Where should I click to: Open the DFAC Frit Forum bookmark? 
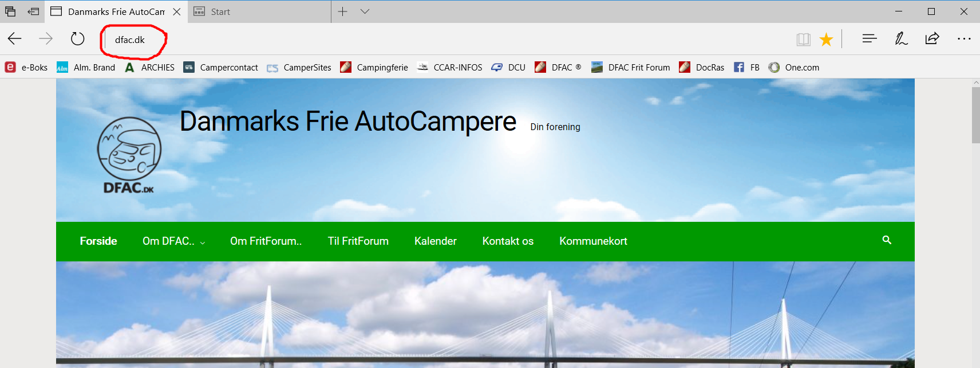coord(631,68)
